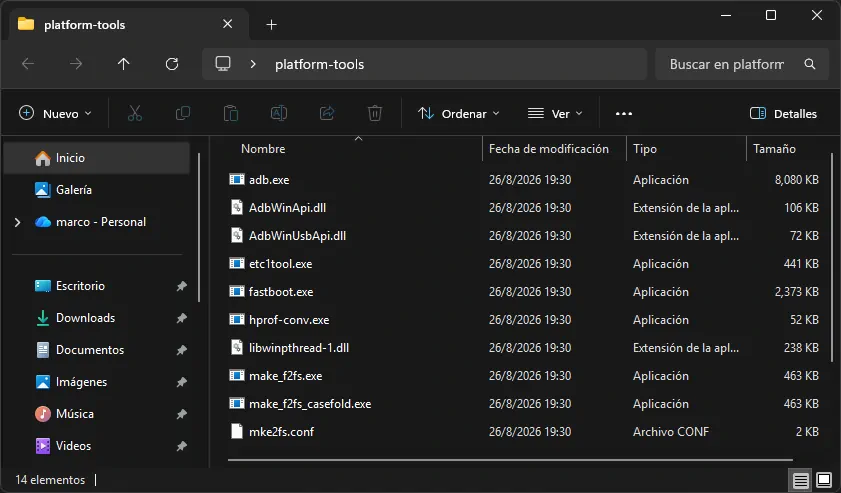This screenshot has height=493, width=841.
Task: Select the hprof-conv.exe file name
Action: [x=289, y=320]
